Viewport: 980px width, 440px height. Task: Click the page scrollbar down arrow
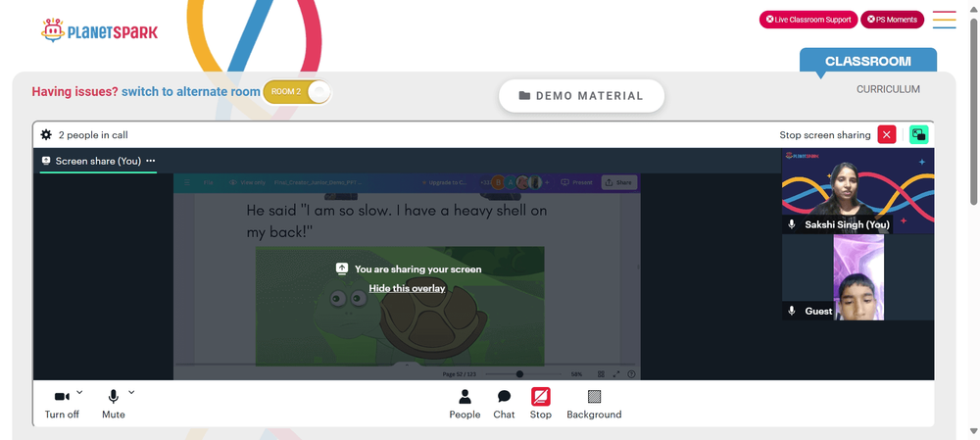(x=974, y=430)
